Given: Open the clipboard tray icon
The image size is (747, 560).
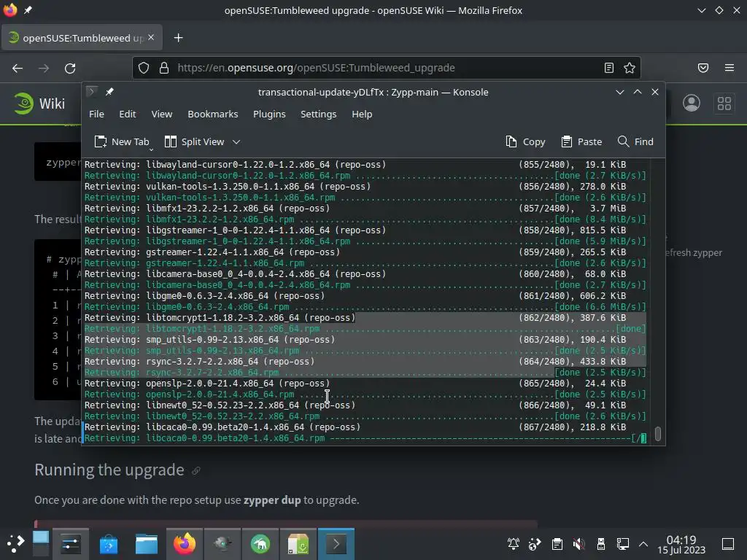Looking at the screenshot, I should click(557, 544).
